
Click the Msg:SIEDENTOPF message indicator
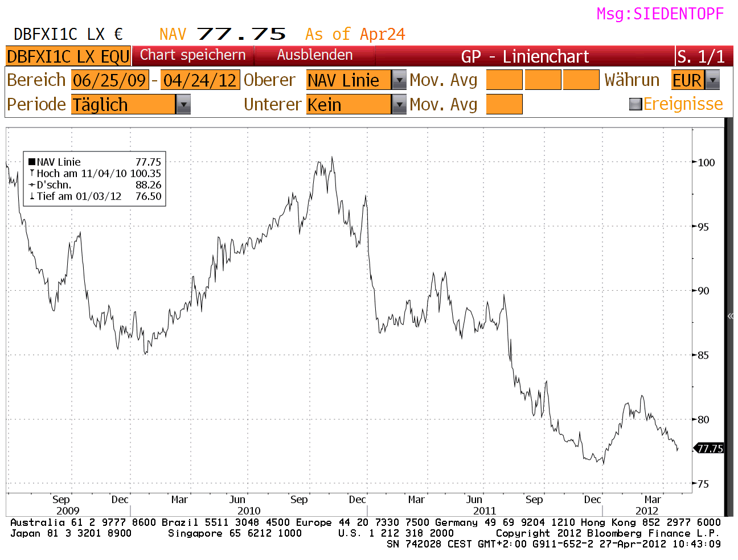click(x=660, y=14)
